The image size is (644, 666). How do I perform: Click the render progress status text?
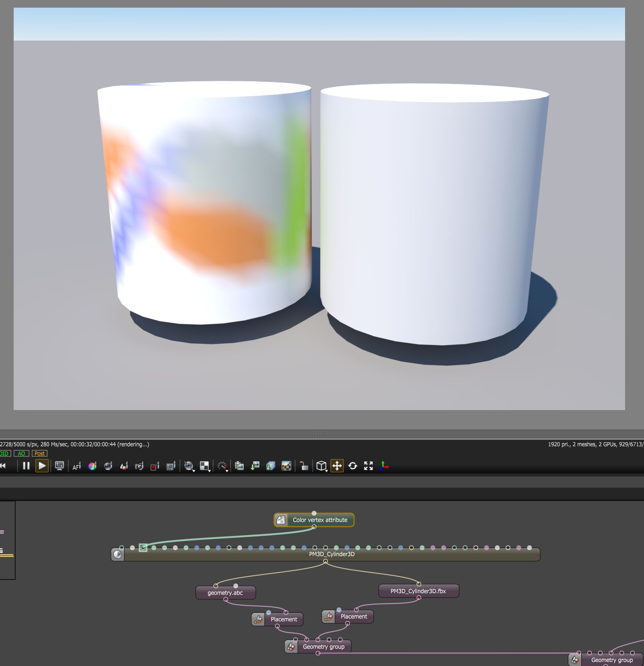(74, 444)
